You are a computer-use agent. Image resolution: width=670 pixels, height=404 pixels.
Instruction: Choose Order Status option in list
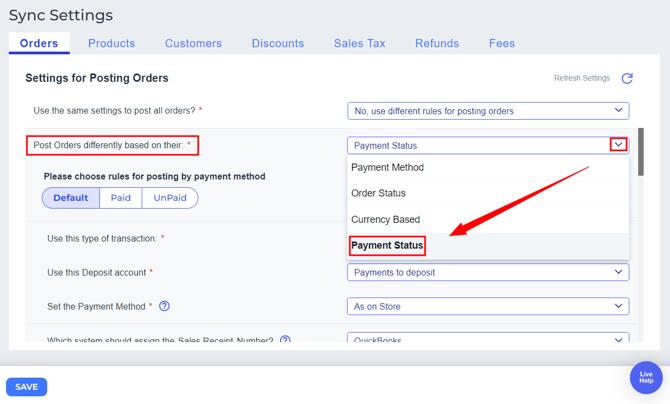[x=379, y=194]
